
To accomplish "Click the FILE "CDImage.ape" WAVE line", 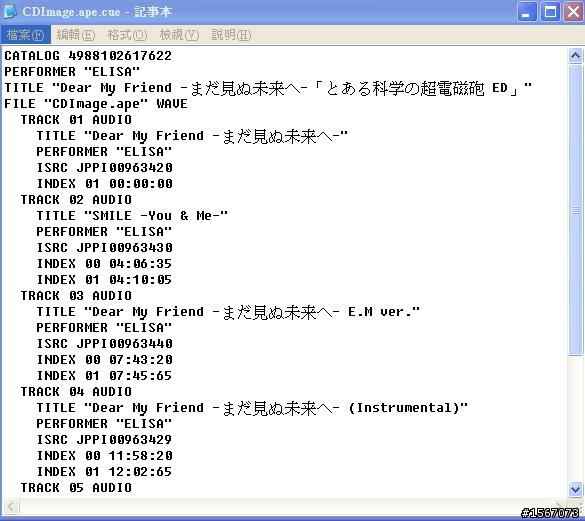I will (x=96, y=104).
